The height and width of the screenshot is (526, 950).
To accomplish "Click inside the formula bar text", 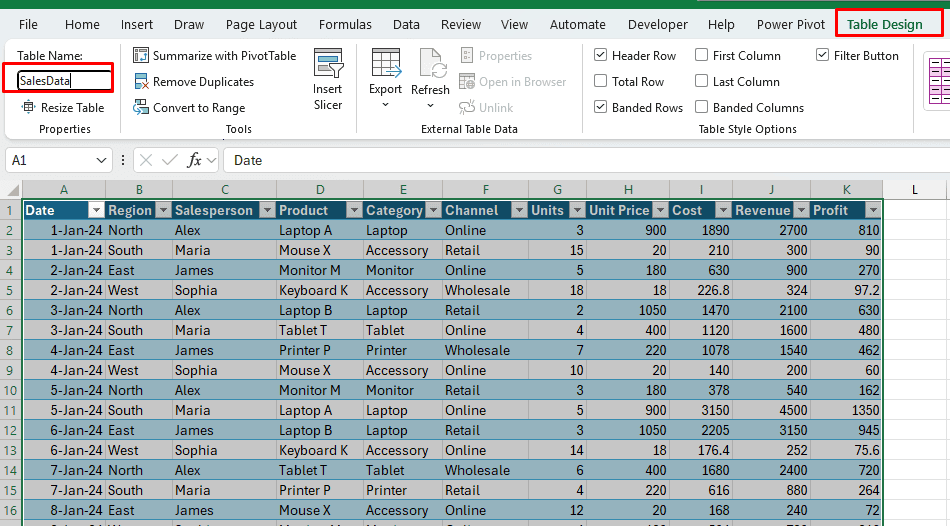I will click(248, 161).
